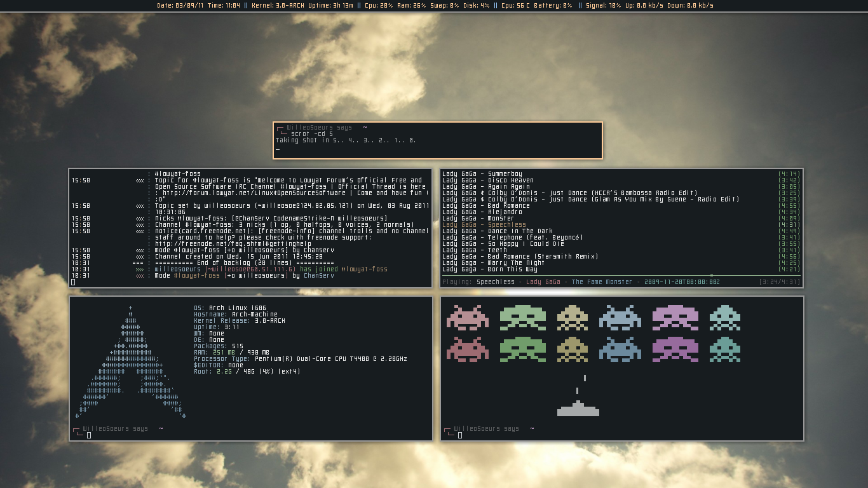Click "RAM: 251 MB / 430 MB" line

[x=232, y=353]
